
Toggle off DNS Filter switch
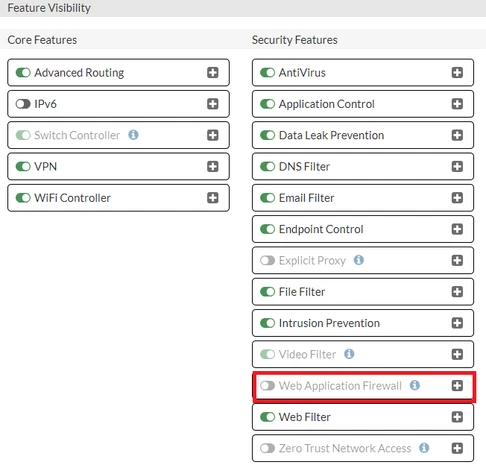(x=267, y=166)
